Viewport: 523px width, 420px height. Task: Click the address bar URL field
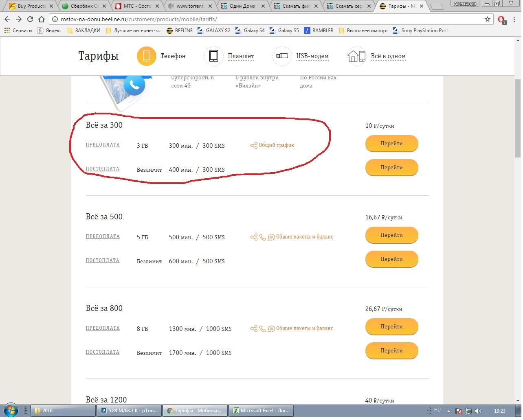pos(269,19)
